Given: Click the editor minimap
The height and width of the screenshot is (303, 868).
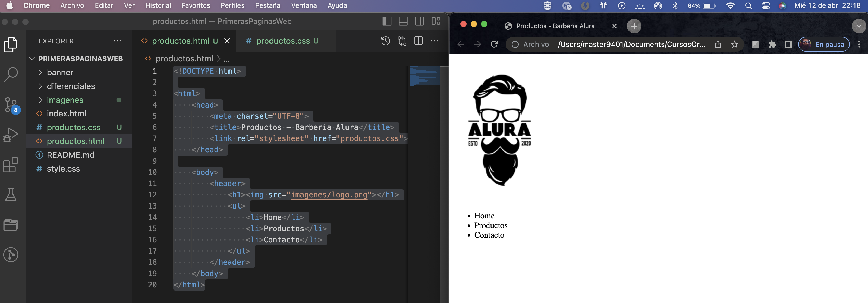Looking at the screenshot, I should (425, 76).
